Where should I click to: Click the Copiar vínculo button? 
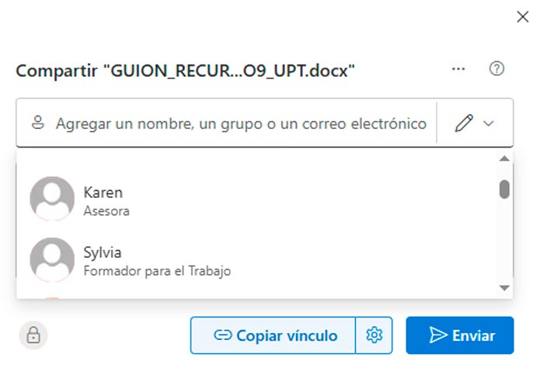coord(274,335)
